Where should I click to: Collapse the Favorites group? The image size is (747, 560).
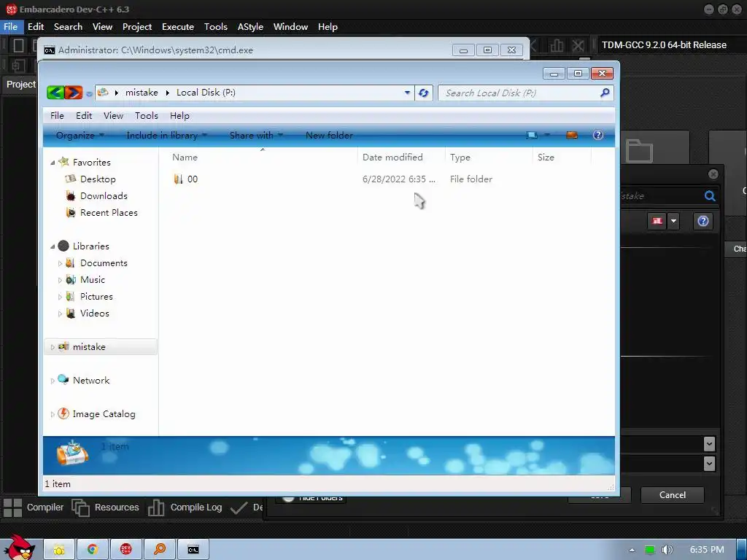53,163
